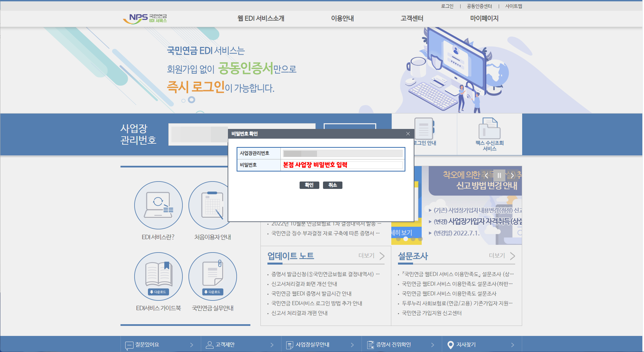This screenshot has height=352, width=644.
Task: Click the 사업장관리번호 field in dialog
Action: tap(343, 153)
